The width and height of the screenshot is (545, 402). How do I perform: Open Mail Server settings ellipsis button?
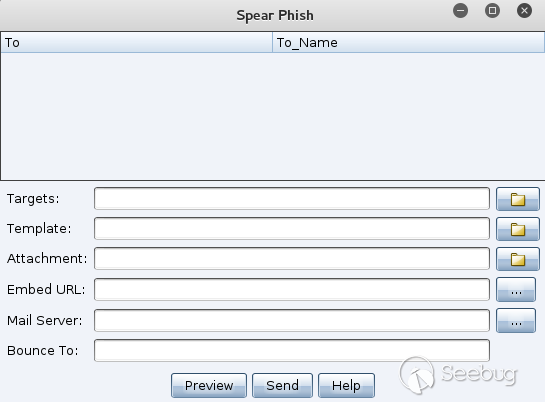(x=516, y=320)
